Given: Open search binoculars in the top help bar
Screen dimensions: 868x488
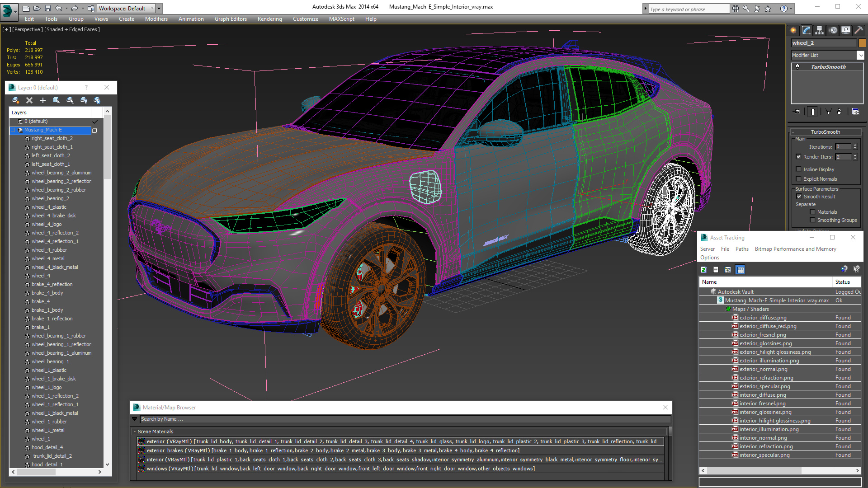Looking at the screenshot, I should [x=736, y=9].
